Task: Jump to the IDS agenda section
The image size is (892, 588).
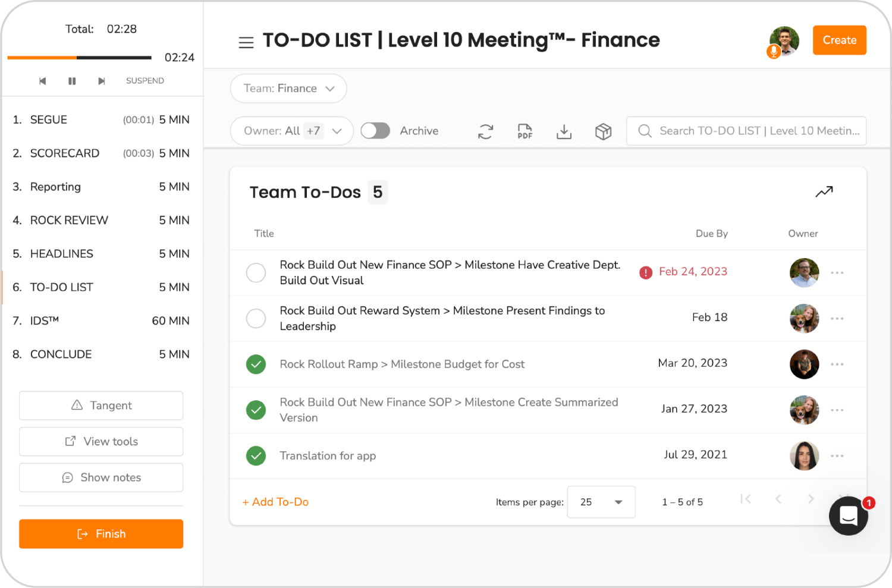Action: tap(45, 320)
